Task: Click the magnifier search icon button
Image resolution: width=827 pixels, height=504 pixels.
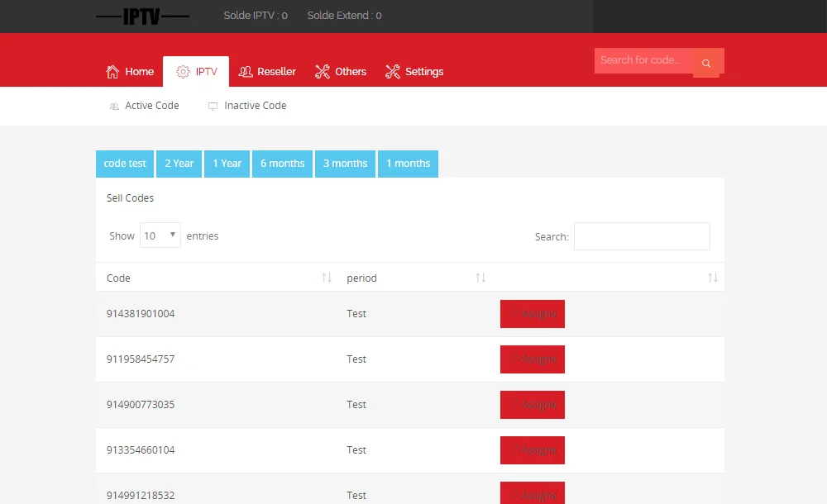Action: click(705, 64)
